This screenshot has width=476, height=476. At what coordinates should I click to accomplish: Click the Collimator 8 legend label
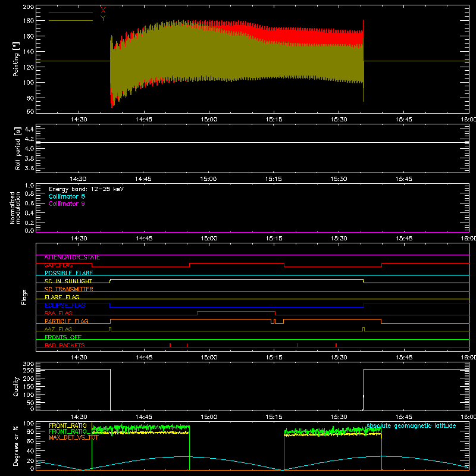click(67, 196)
